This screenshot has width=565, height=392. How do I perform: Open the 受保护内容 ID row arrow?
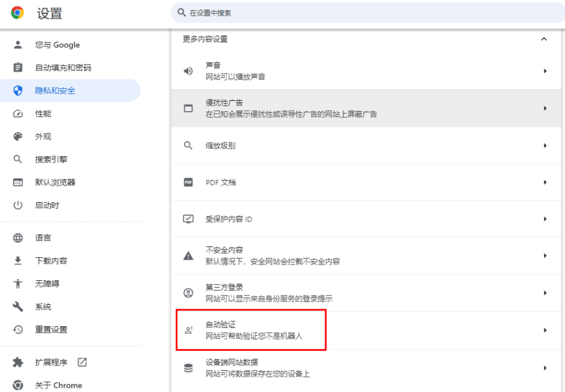click(x=545, y=219)
